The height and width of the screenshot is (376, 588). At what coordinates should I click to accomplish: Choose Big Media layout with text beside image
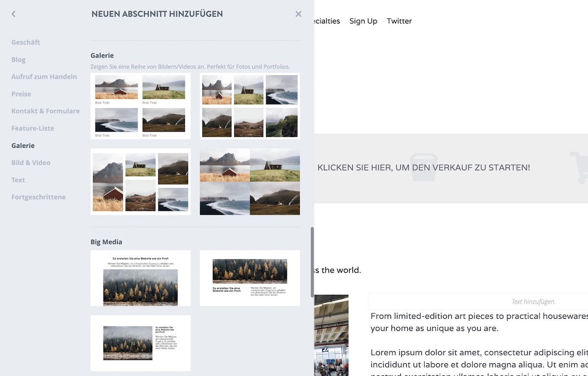[141, 343]
